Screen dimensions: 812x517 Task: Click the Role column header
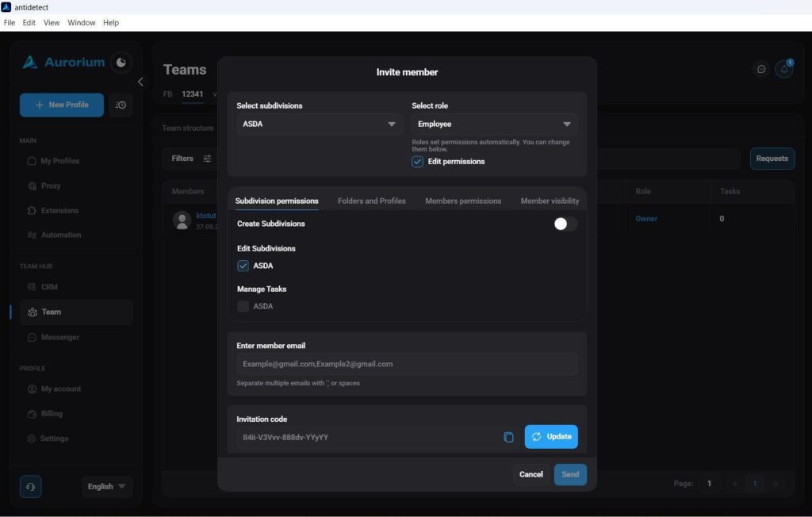pos(642,191)
